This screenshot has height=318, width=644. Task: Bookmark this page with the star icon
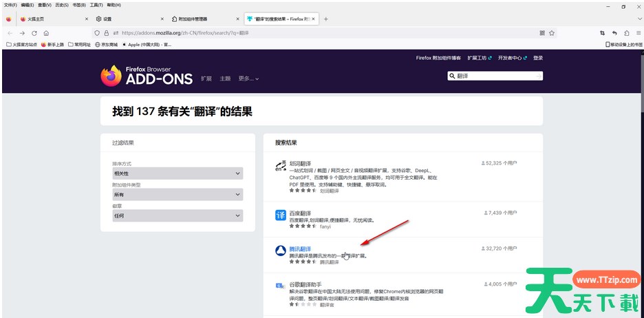click(x=552, y=32)
